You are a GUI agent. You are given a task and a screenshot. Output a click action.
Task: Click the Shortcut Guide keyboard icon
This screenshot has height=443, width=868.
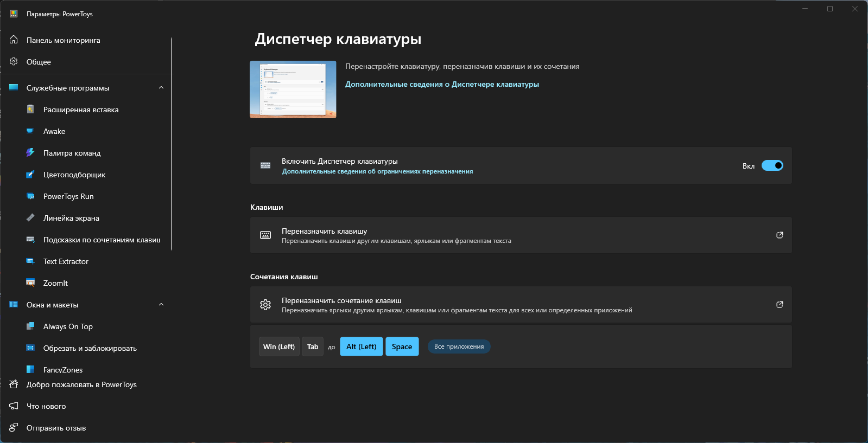(30, 239)
